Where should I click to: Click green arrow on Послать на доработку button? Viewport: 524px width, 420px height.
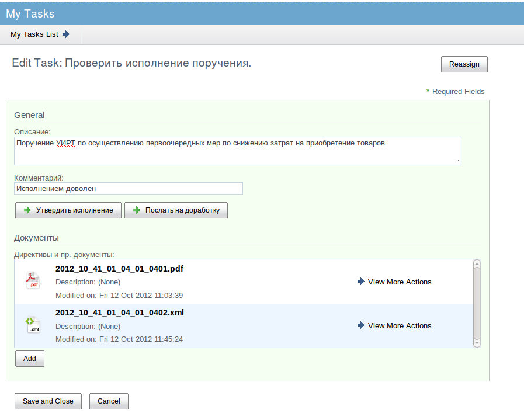click(x=136, y=210)
